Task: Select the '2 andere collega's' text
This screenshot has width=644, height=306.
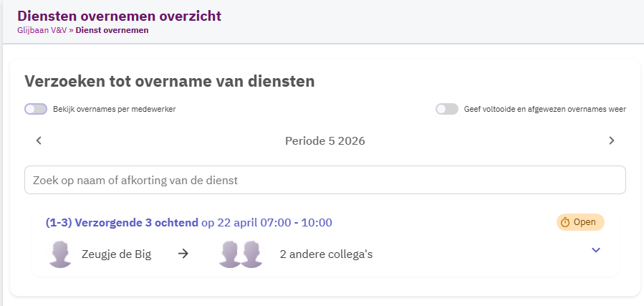Action: (x=326, y=254)
